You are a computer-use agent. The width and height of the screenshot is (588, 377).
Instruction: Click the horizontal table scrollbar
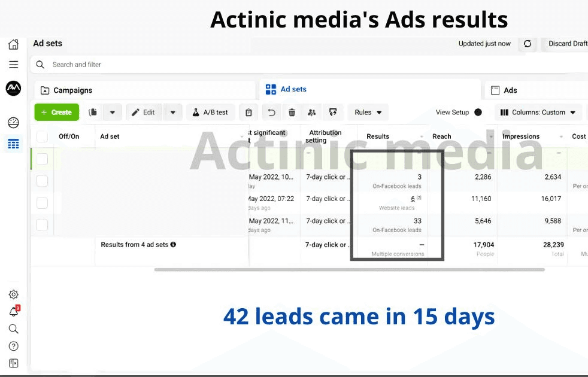pos(350,269)
